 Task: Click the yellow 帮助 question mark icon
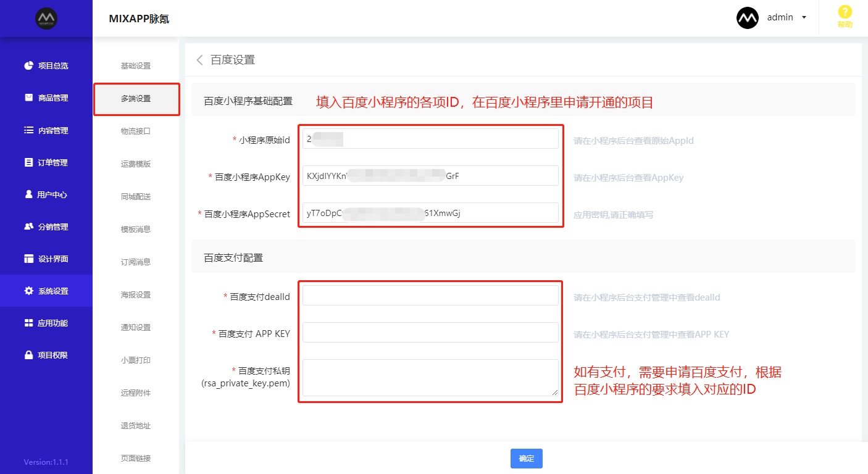pyautogui.click(x=845, y=12)
